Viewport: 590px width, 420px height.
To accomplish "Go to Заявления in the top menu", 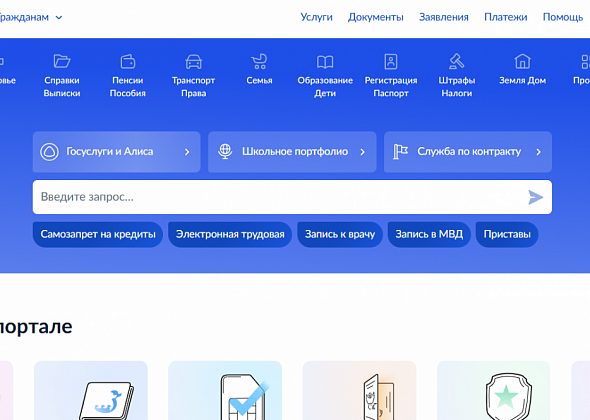I will 444,17.
